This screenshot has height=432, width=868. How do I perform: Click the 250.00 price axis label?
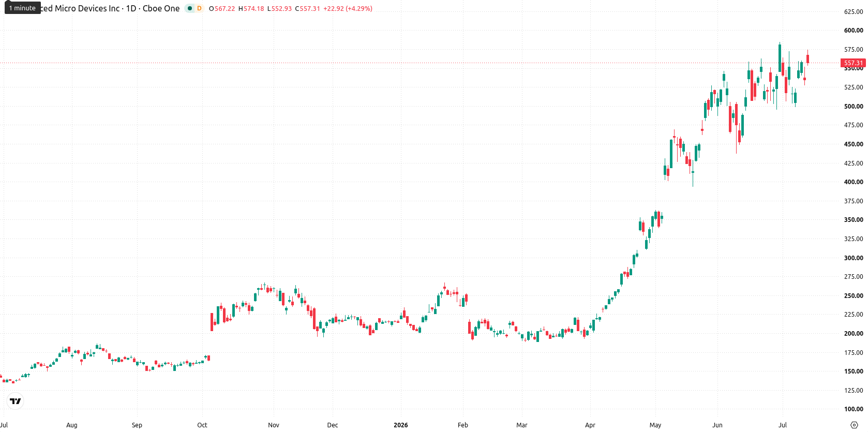tap(854, 296)
